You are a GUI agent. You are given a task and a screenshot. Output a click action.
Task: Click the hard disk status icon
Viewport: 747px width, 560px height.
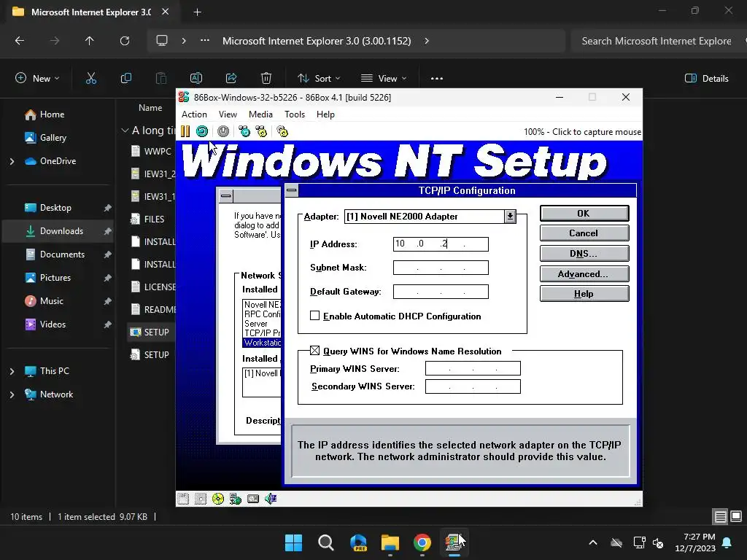point(253,499)
